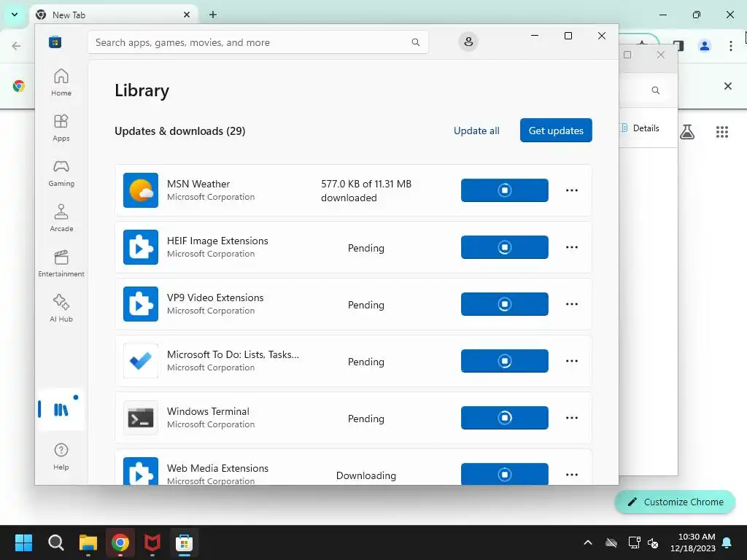Click the MSN Weather app icon
The width and height of the screenshot is (747, 560).
coord(141,190)
